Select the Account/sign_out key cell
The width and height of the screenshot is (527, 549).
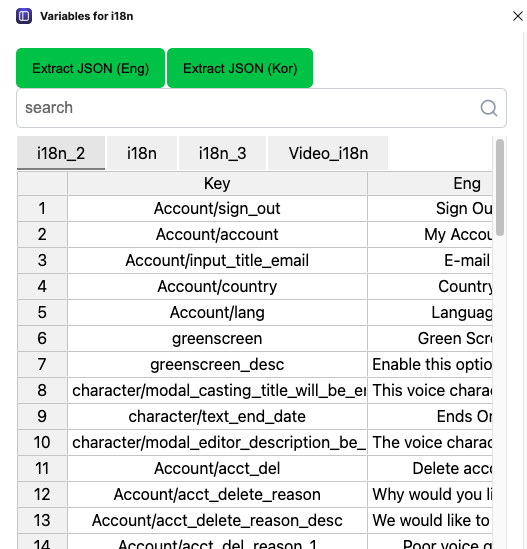click(217, 209)
